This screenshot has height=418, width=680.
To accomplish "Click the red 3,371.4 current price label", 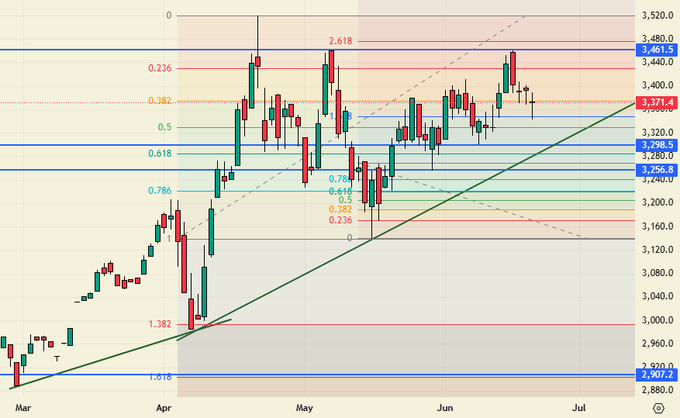I will coord(656,102).
